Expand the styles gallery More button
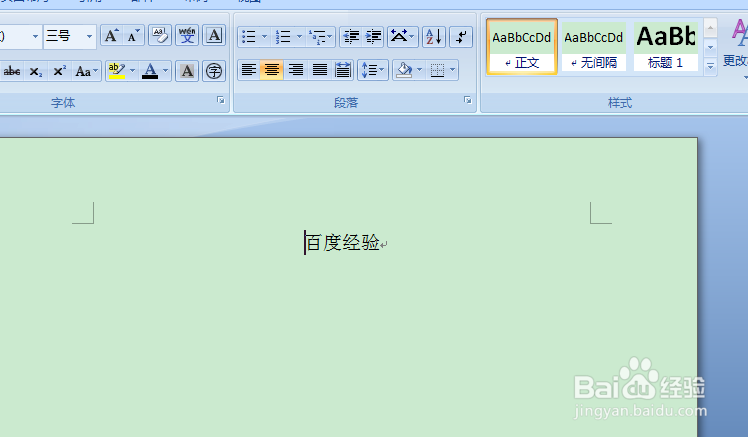This screenshot has width=748, height=437. 710,66
